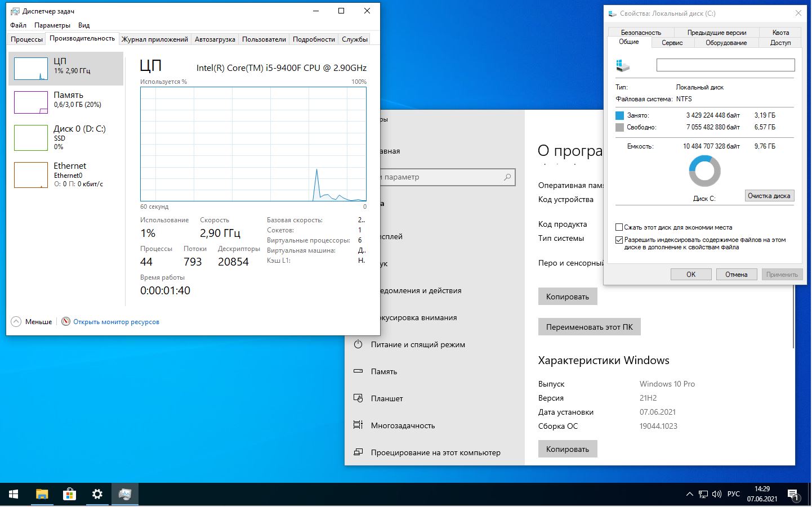Click the gray Свободно color swatch
The width and height of the screenshot is (812, 507).
(620, 128)
